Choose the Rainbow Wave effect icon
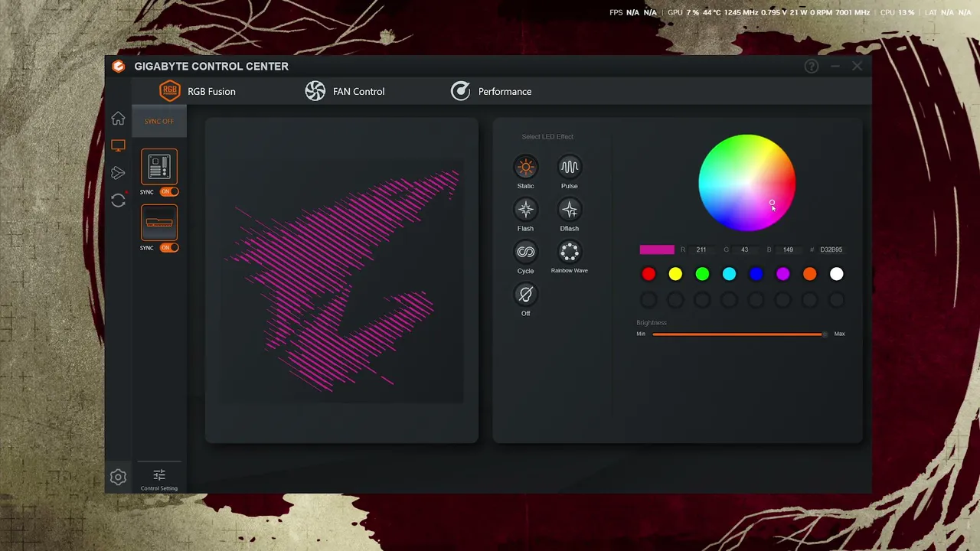 click(x=569, y=252)
